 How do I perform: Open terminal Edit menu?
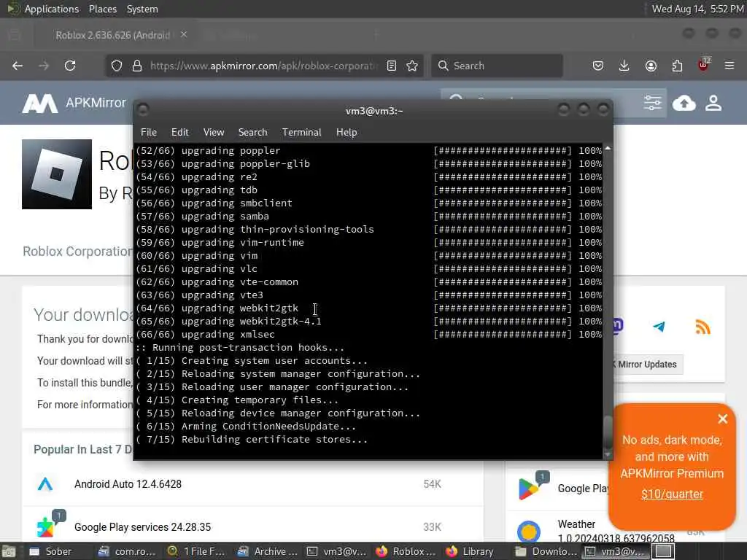point(179,133)
